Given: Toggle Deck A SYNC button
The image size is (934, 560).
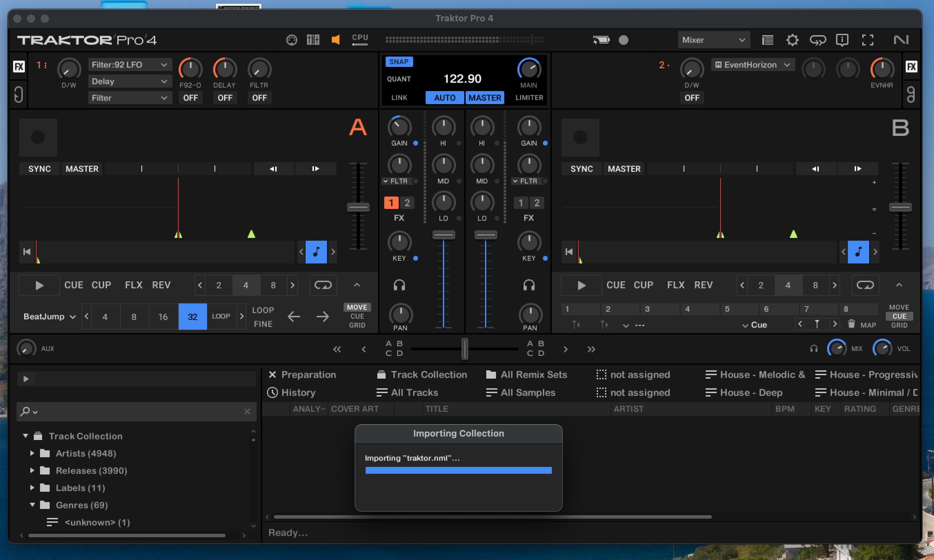Looking at the screenshot, I should tap(39, 169).
